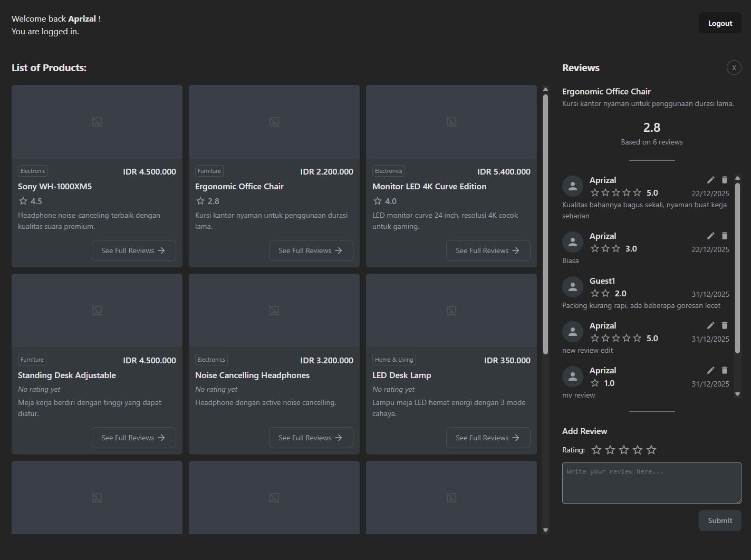The image size is (751, 560).
Task: Click the 'List of Products:' heading
Action: pyautogui.click(x=49, y=67)
